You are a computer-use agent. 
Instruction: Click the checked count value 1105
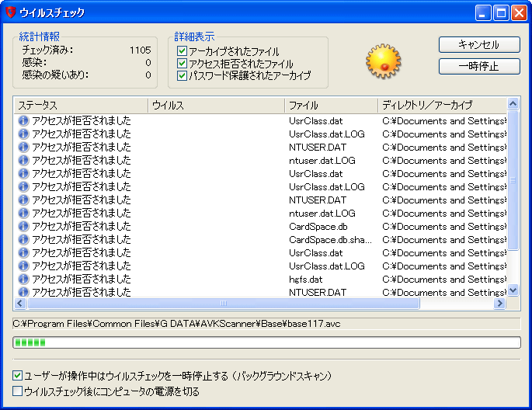coord(140,50)
